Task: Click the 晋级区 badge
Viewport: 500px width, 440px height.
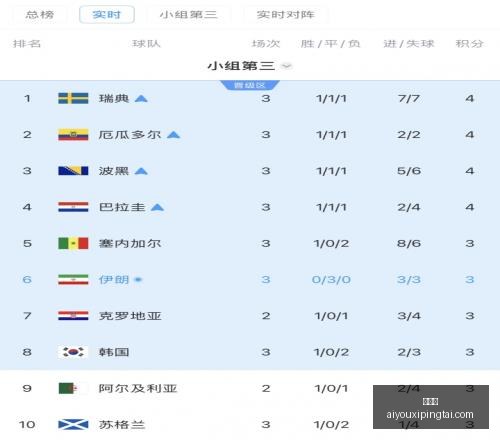Action: coord(250,85)
